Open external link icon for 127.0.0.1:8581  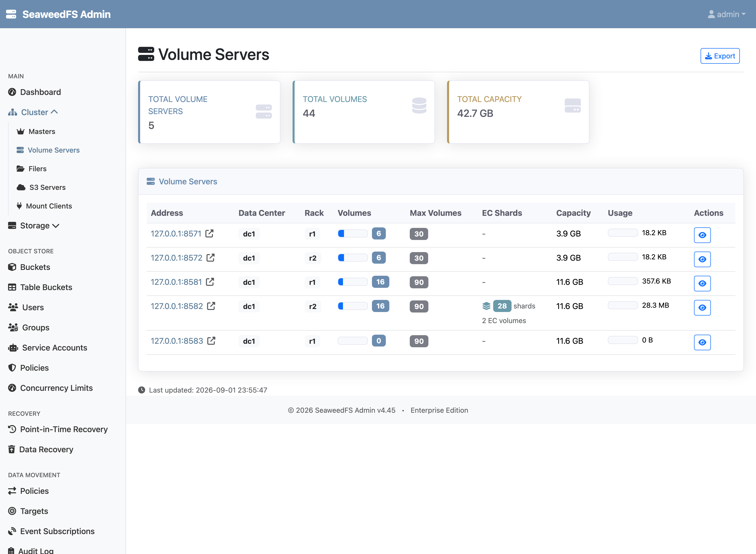pos(210,282)
